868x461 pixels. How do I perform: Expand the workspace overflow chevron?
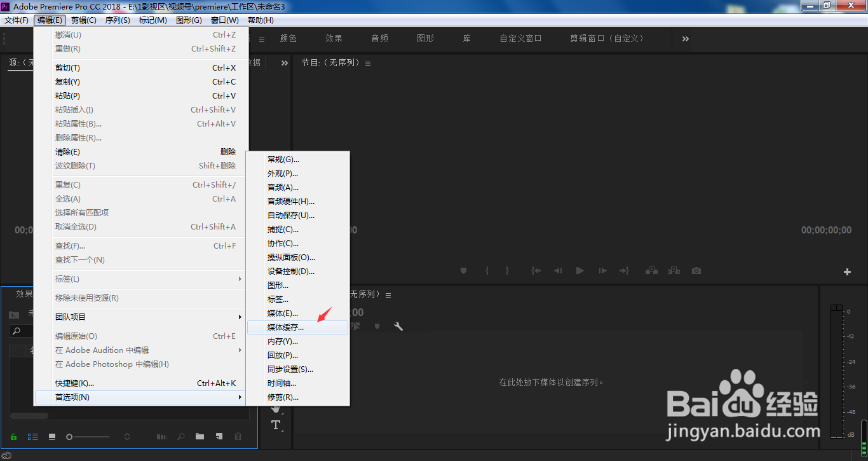tap(684, 38)
